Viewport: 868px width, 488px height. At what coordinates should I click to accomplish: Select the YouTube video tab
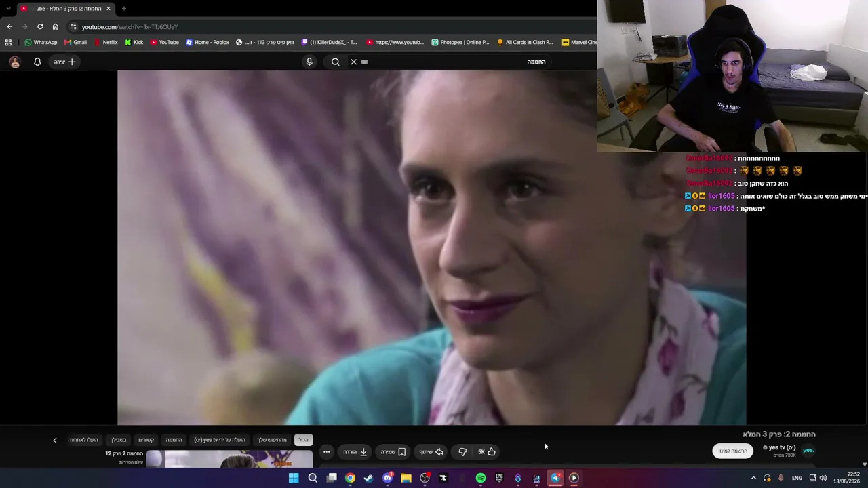pos(65,9)
